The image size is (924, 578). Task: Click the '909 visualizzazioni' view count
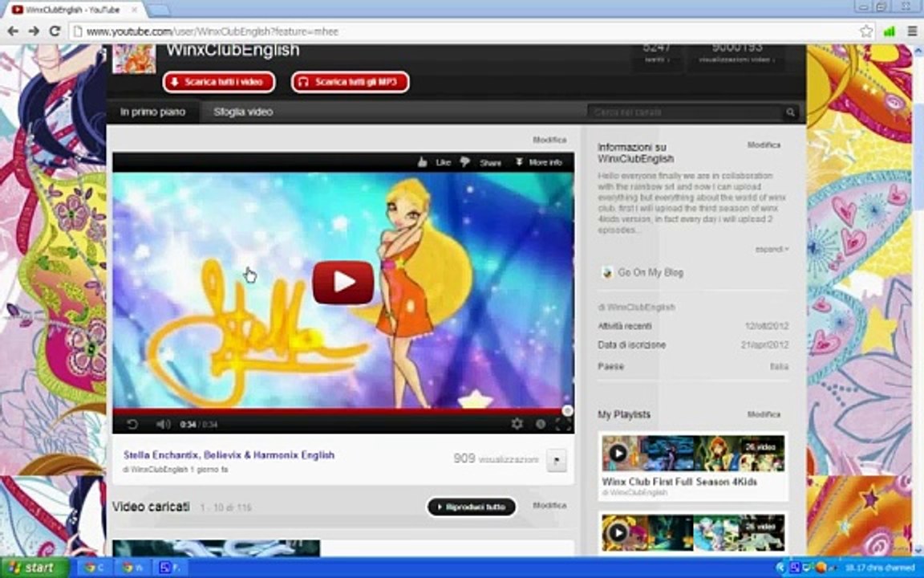pyautogui.click(x=496, y=458)
